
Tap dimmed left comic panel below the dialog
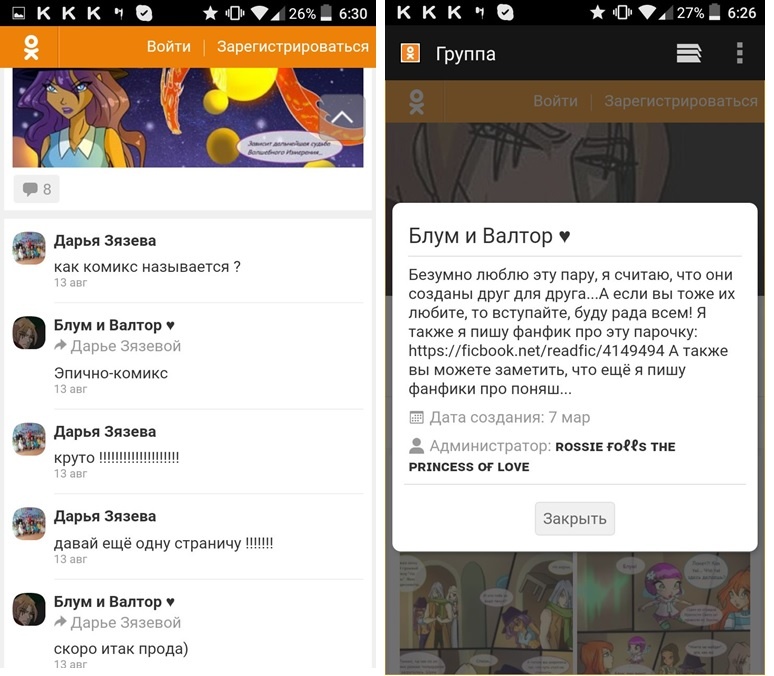tap(486, 612)
